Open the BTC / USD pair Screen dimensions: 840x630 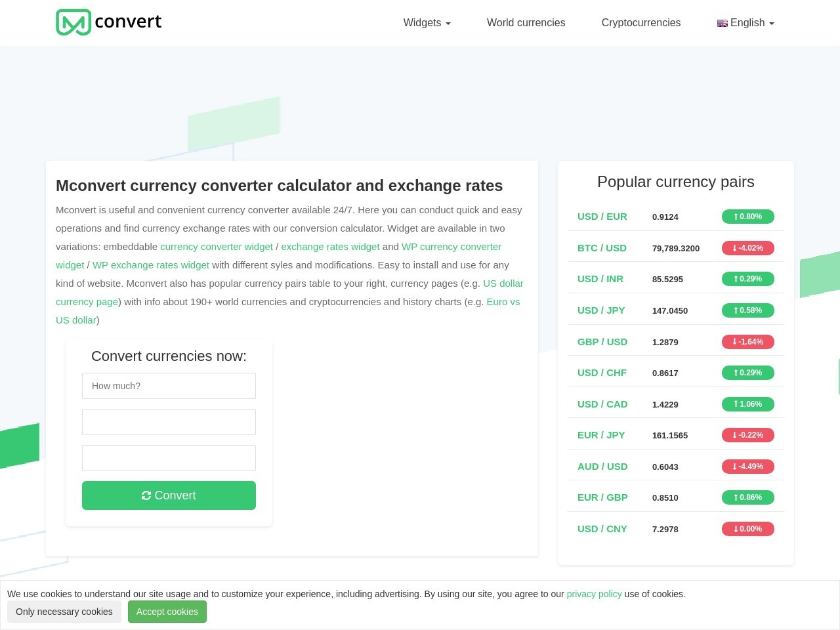[x=602, y=248]
